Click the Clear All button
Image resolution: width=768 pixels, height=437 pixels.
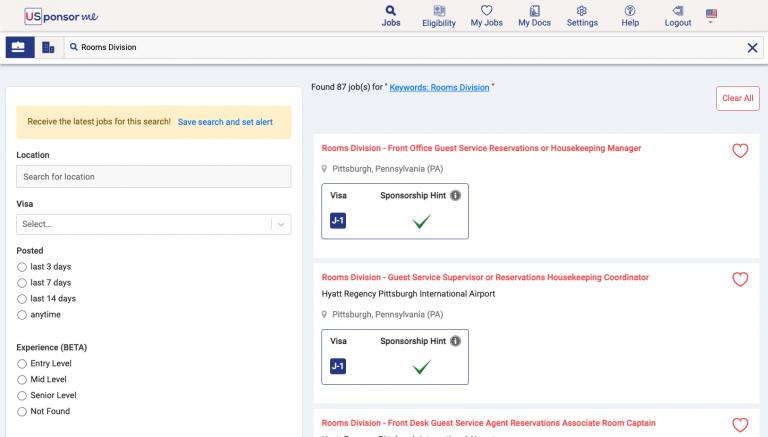(x=737, y=98)
